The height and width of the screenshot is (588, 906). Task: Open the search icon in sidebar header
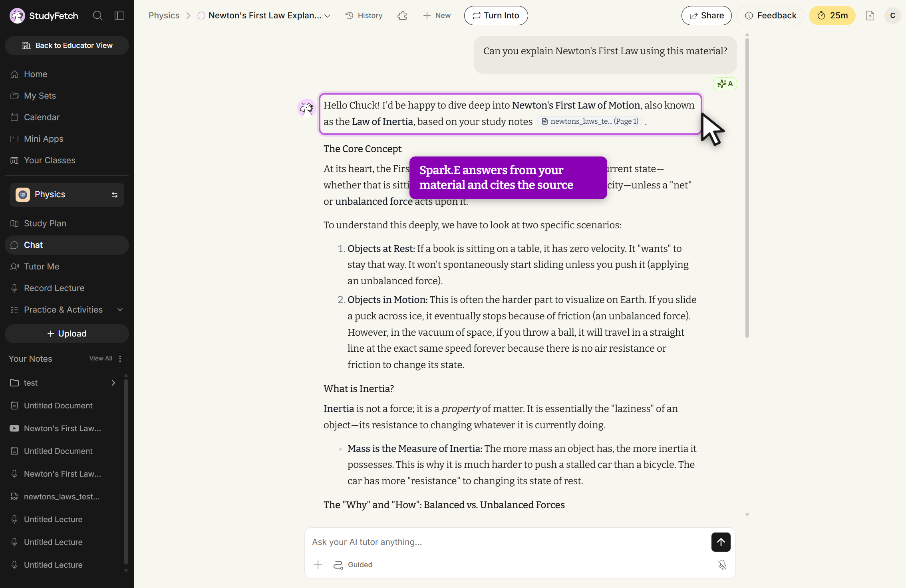tap(98, 16)
